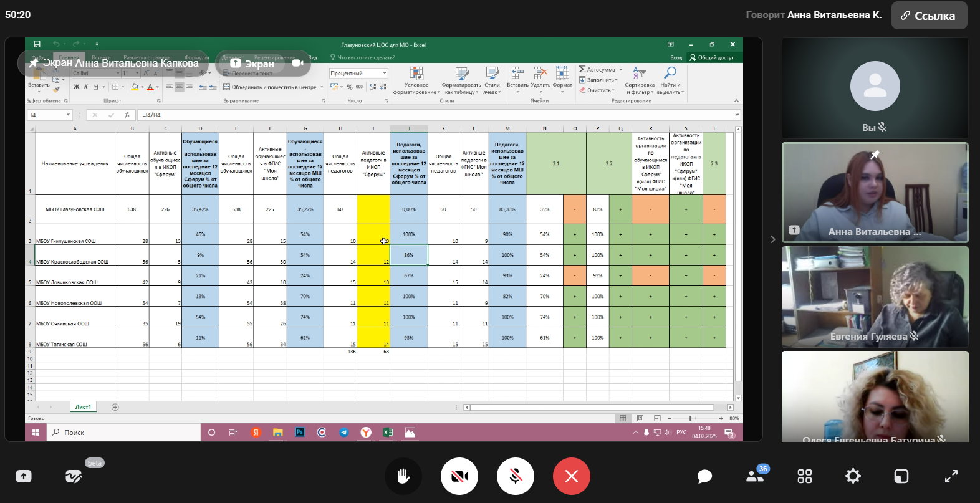Open picture-in-picture window mode
Image resolution: width=980 pixels, height=503 pixels.
[x=901, y=477]
